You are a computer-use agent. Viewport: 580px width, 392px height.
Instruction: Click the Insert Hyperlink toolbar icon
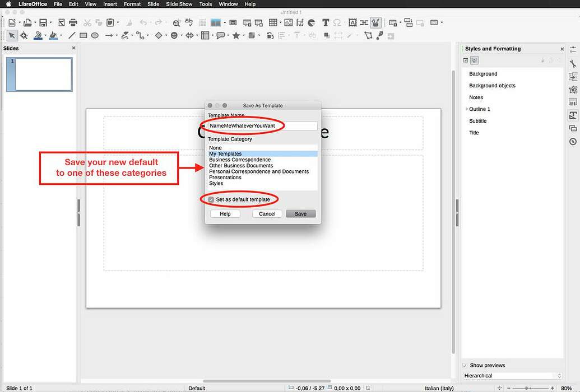(x=364, y=22)
